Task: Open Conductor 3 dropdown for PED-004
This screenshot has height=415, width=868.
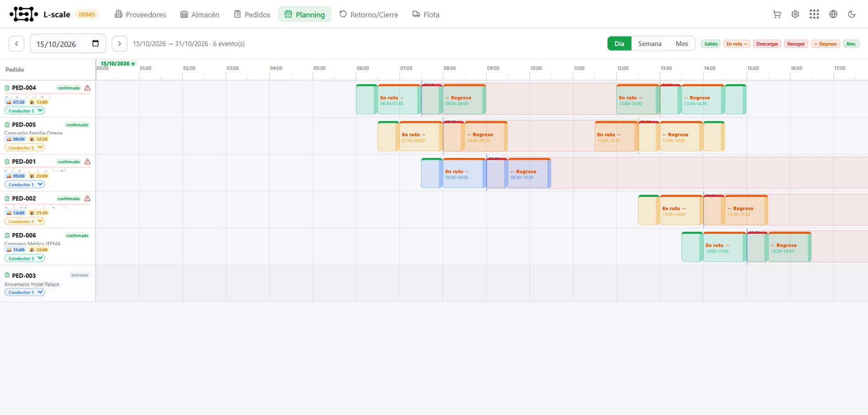Action: (25, 111)
